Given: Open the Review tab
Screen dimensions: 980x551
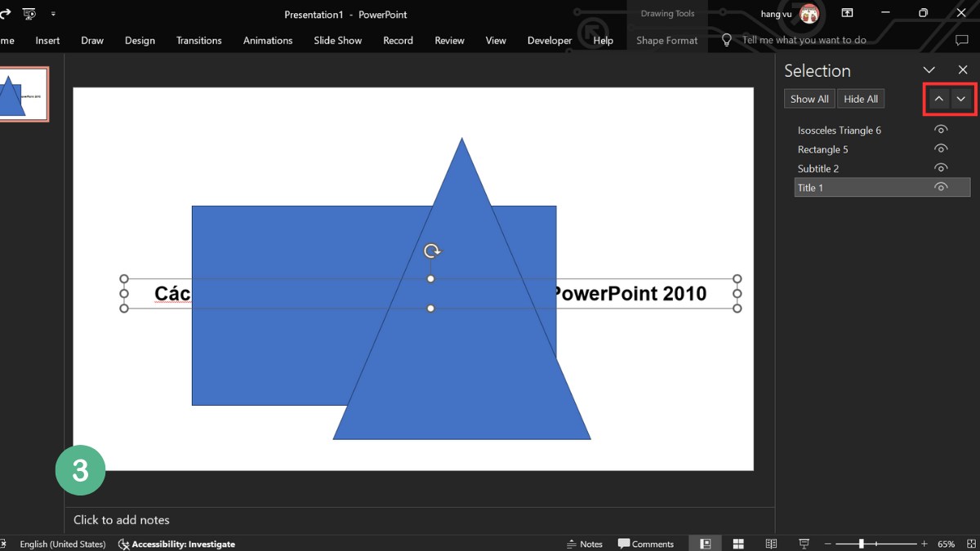Looking at the screenshot, I should (x=449, y=40).
